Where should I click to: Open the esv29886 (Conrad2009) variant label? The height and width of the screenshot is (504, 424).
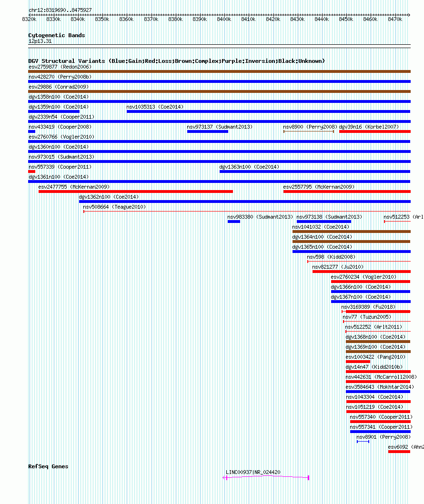[59, 87]
